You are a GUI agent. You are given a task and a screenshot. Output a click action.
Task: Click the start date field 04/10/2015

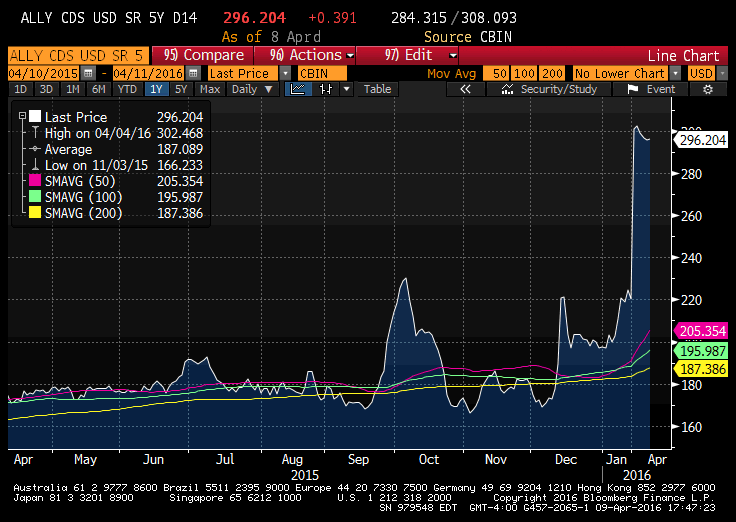pyautogui.click(x=43, y=74)
